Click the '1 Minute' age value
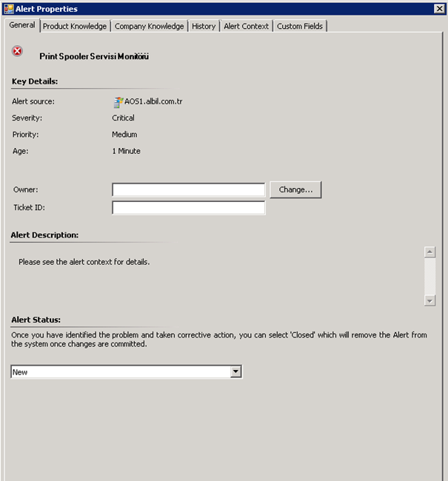The image size is (448, 481). click(x=126, y=151)
